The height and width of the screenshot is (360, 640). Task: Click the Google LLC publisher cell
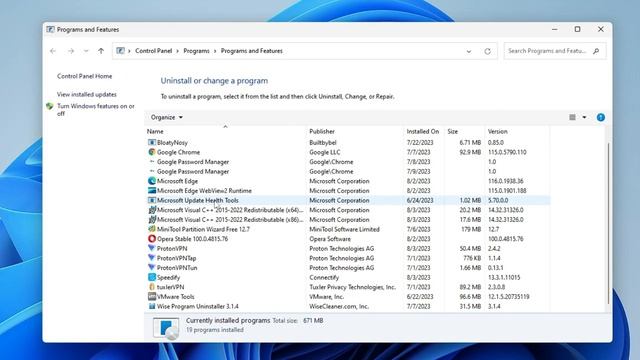324,152
